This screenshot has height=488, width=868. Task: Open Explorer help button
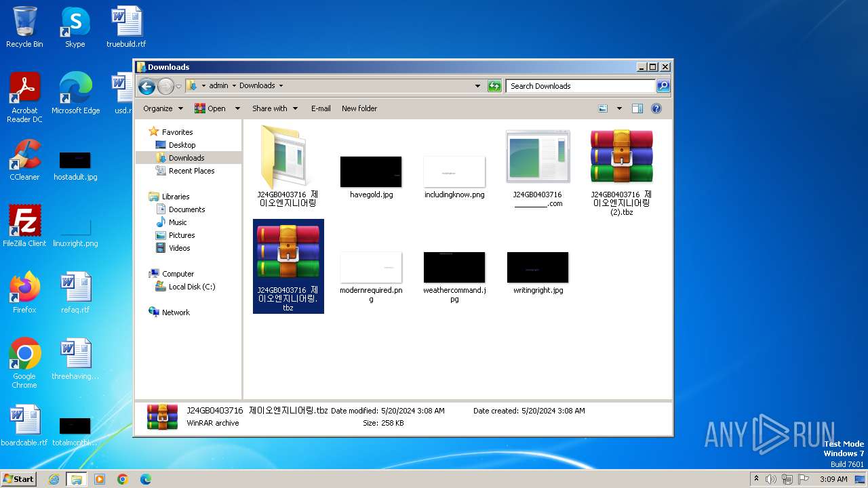pyautogui.click(x=656, y=108)
